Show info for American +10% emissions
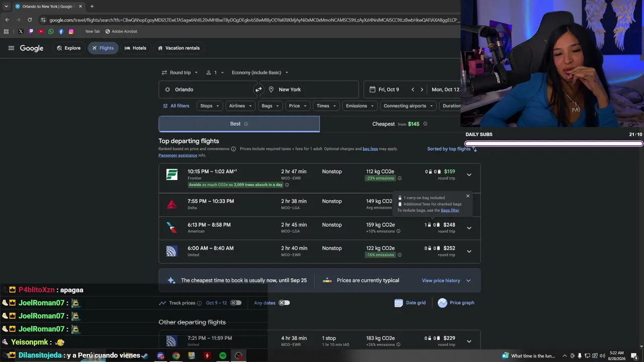 click(x=398, y=231)
